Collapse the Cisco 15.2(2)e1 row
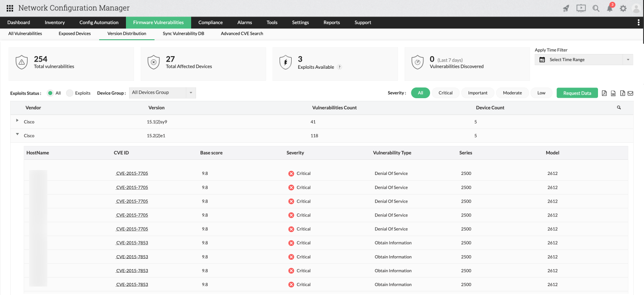This screenshot has height=295, width=644. pos(17,134)
